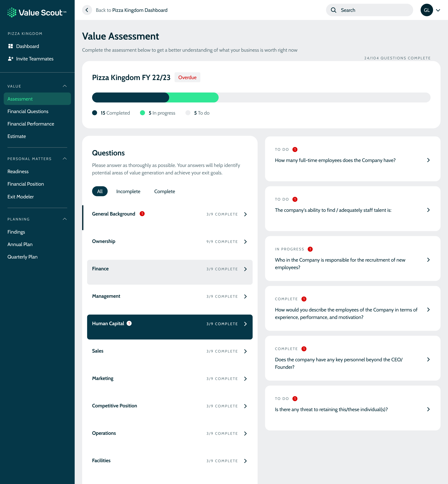Open Readiness page
Screen dimensions: 448x484
coord(18,172)
